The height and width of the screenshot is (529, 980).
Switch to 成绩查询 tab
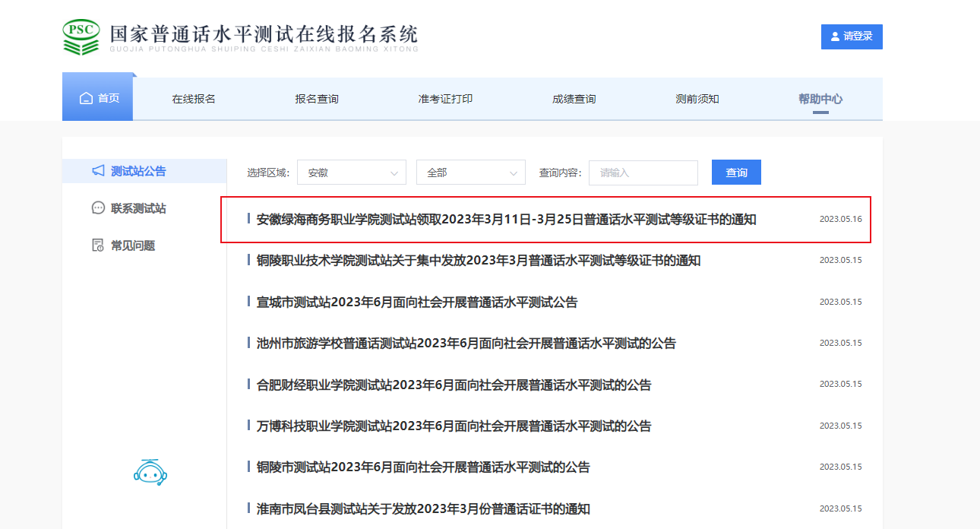574,99
